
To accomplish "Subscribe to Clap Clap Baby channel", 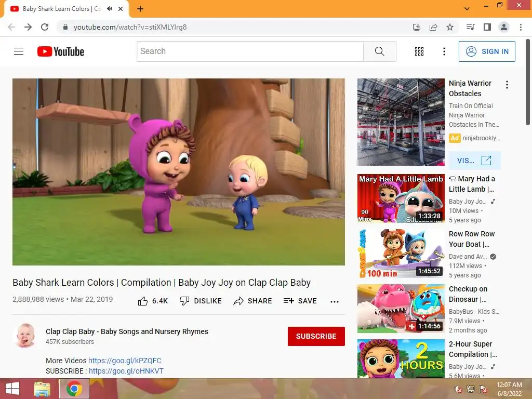I will [316, 336].
